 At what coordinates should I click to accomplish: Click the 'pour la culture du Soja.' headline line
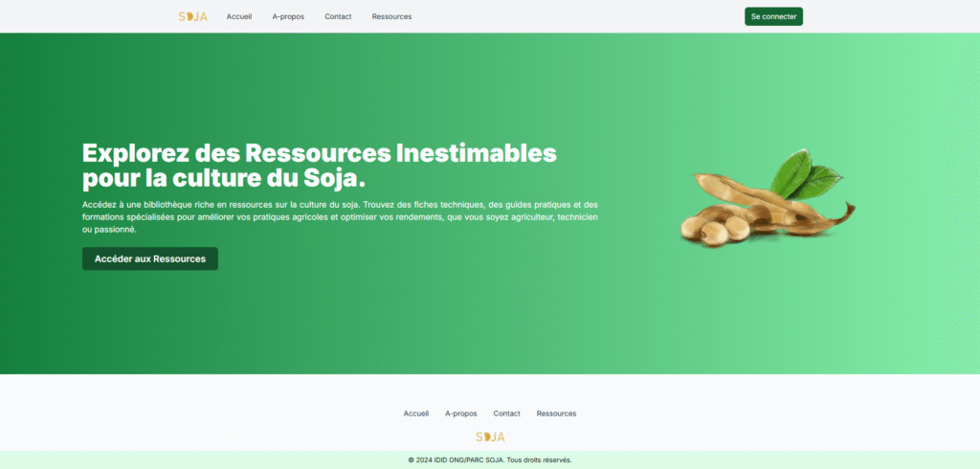click(224, 179)
